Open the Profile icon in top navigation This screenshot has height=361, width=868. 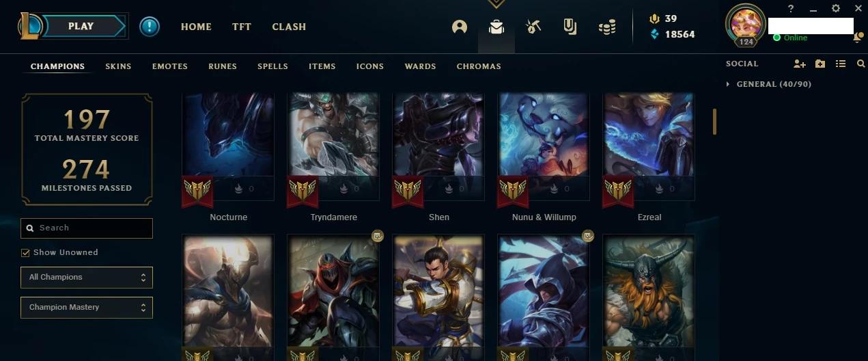tap(460, 27)
